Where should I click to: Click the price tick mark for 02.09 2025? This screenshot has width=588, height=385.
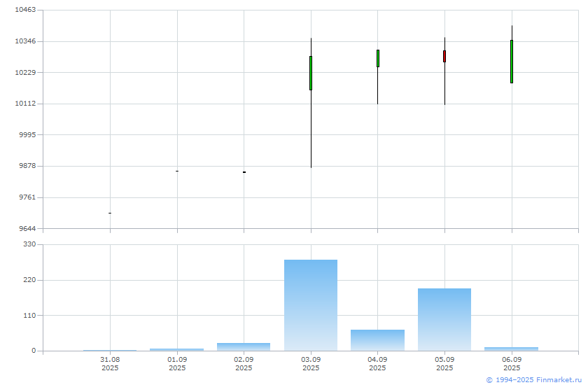pos(244,172)
